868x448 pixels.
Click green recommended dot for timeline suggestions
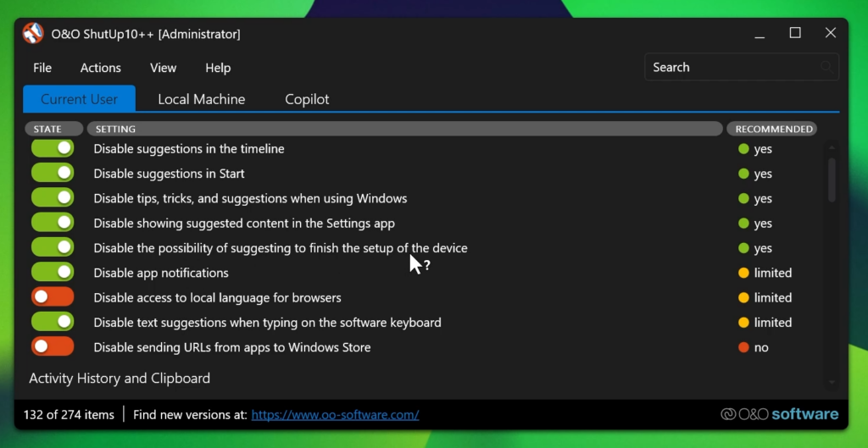click(x=743, y=149)
